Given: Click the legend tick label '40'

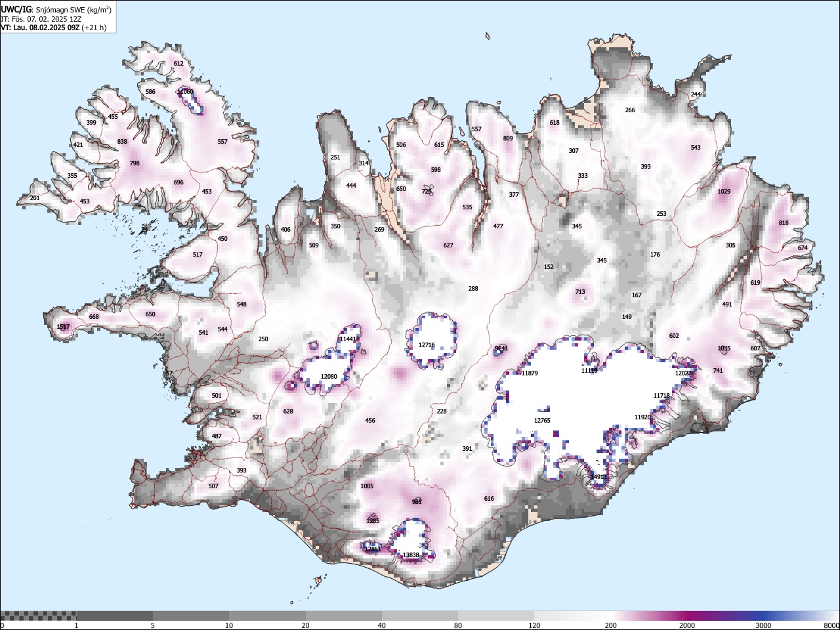Looking at the screenshot, I should [382, 625].
